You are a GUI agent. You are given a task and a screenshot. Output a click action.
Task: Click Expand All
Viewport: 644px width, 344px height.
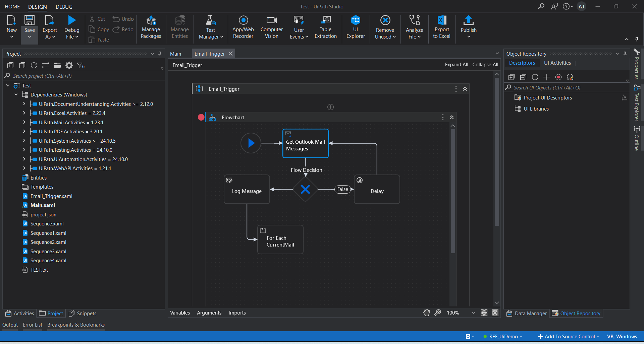click(457, 65)
